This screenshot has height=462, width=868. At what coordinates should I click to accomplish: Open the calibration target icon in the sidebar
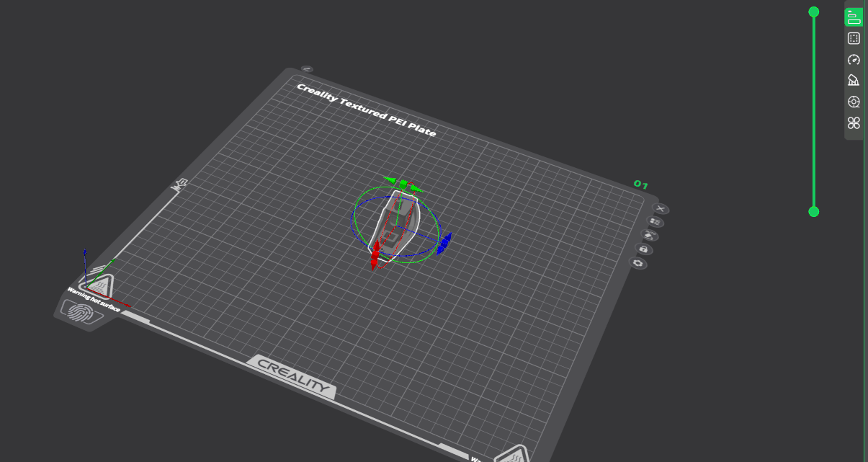pyautogui.click(x=853, y=102)
